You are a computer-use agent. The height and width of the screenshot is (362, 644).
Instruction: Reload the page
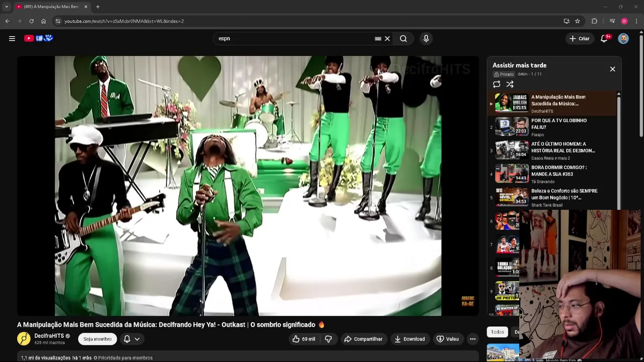[31, 21]
